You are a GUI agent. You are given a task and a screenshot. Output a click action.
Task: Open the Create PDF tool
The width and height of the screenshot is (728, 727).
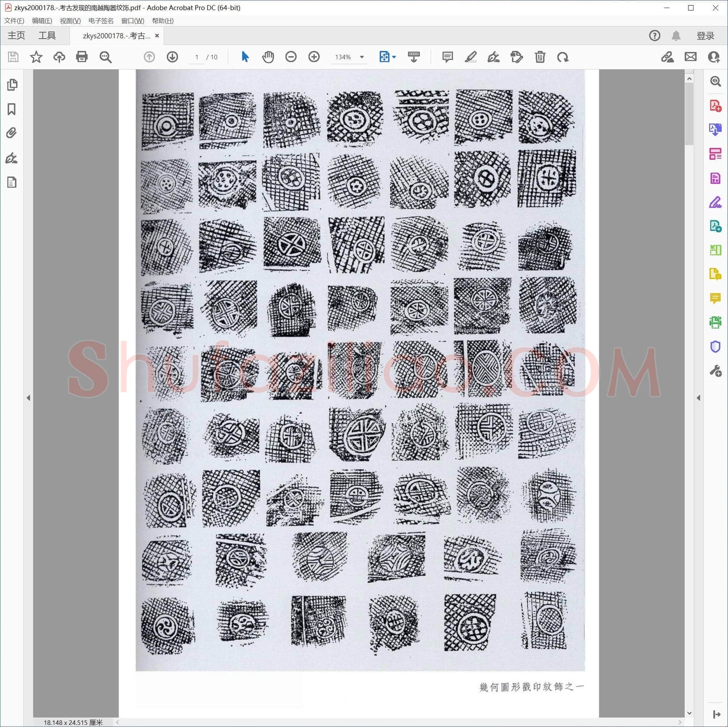click(715, 106)
